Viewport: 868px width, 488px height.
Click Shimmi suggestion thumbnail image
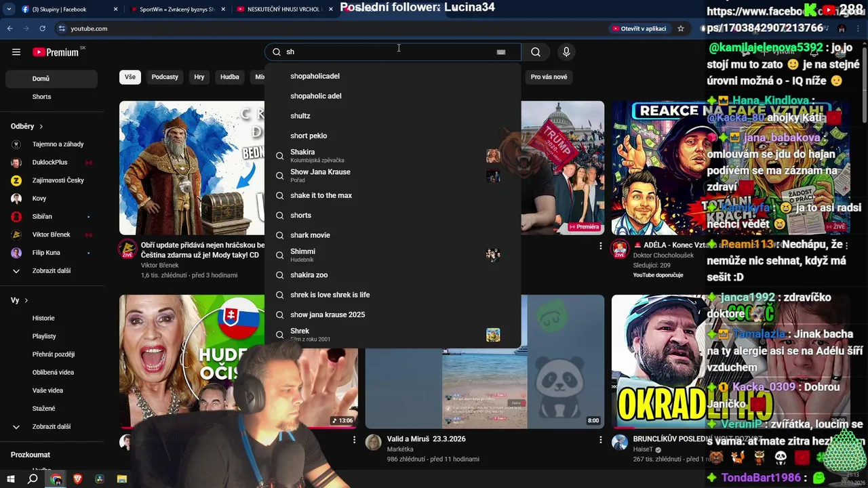[493, 255]
